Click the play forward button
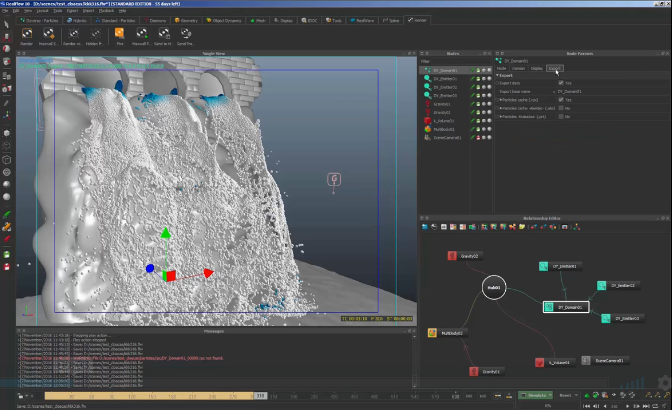This screenshot has height=411, width=672. point(627,405)
